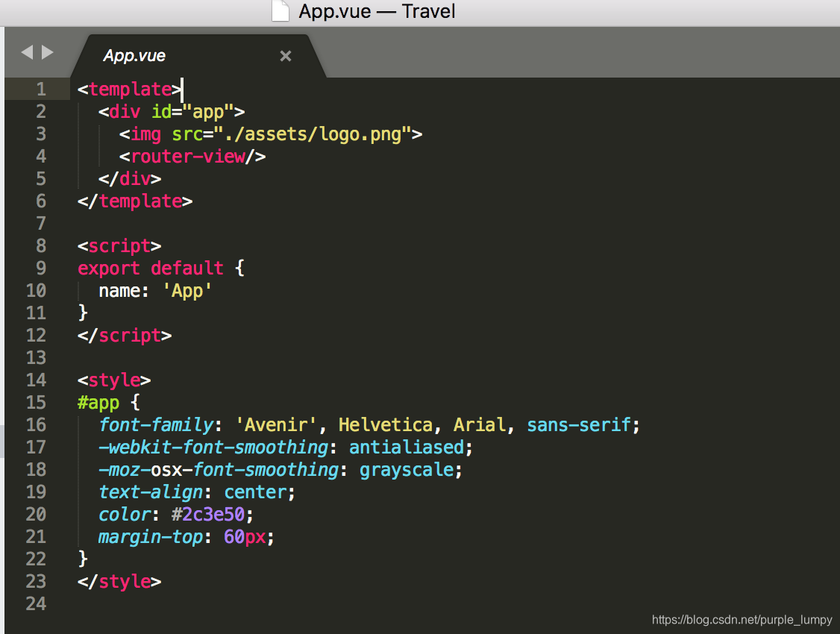Click the opening <script> tag
Screen dimensions: 840x634
tap(119, 246)
